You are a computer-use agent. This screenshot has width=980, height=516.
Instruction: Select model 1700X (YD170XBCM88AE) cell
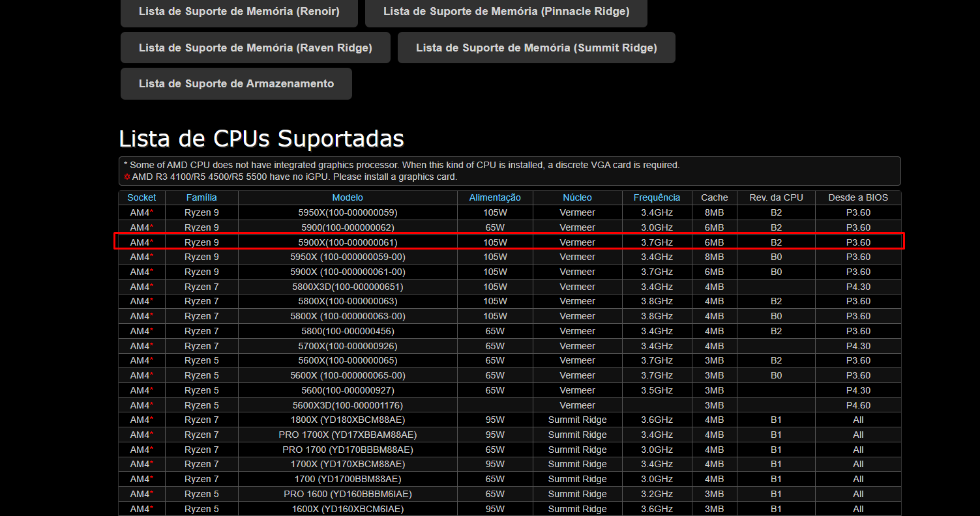click(348, 464)
